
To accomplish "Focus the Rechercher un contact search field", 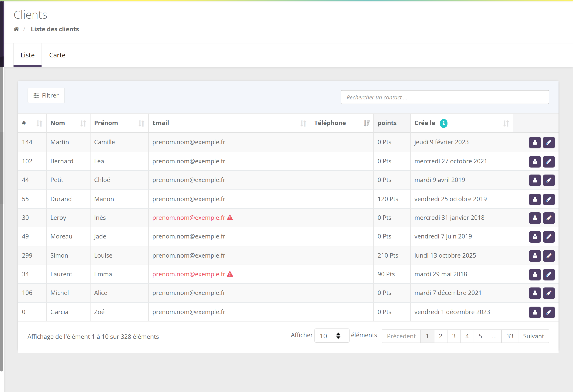I will click(x=444, y=97).
